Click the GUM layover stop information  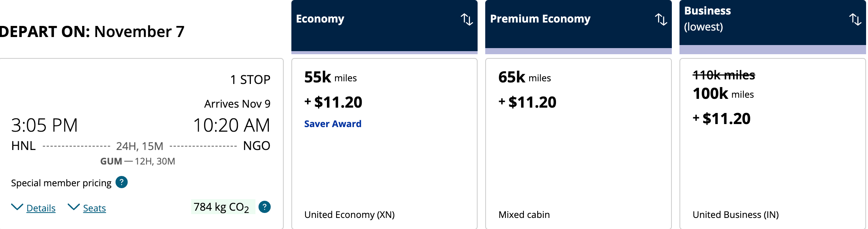click(x=138, y=161)
